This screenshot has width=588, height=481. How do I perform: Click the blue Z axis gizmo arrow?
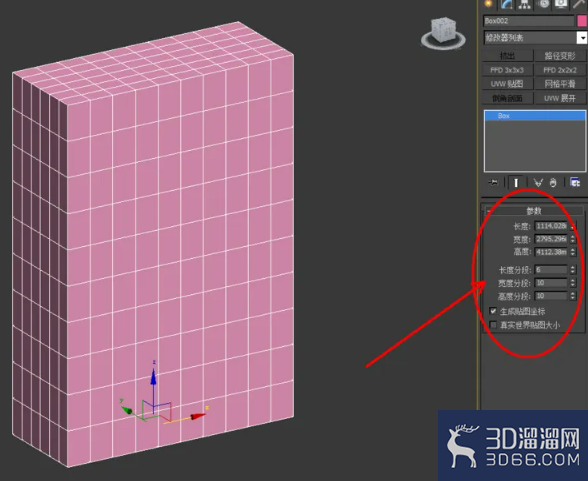(153, 377)
